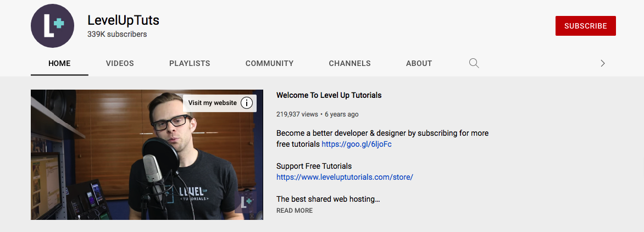This screenshot has width=644, height=232.
Task: Open the VIDEOS tab
Action: pos(120,63)
